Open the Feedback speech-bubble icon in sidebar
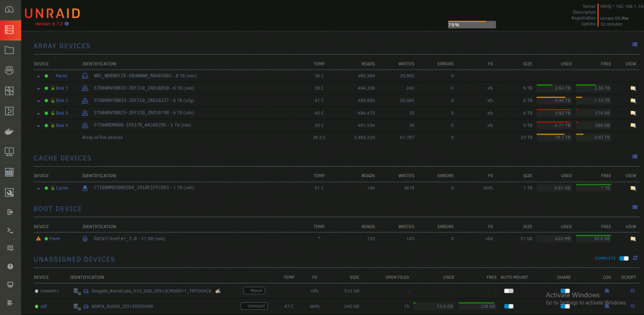 (10, 248)
